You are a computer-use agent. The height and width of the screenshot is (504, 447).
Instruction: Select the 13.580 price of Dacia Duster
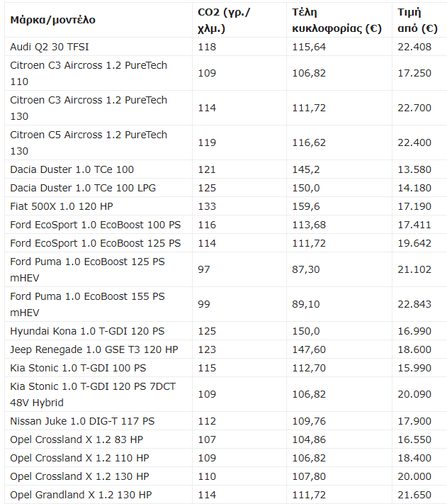tap(417, 169)
